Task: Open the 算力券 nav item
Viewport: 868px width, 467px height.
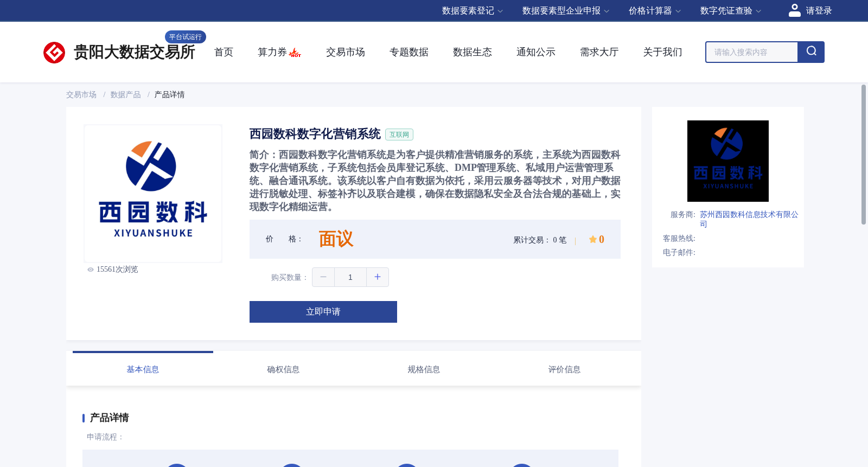Action: 272,52
